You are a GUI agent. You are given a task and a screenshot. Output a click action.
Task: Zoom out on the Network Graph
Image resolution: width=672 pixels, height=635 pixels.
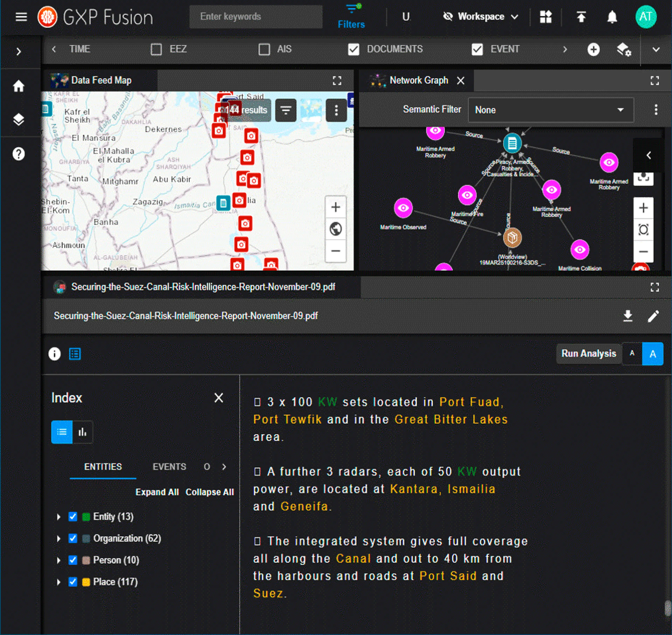(x=643, y=252)
